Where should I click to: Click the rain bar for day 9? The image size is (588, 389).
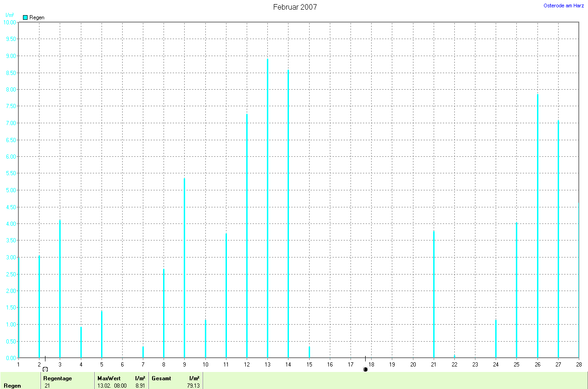[x=185, y=268]
